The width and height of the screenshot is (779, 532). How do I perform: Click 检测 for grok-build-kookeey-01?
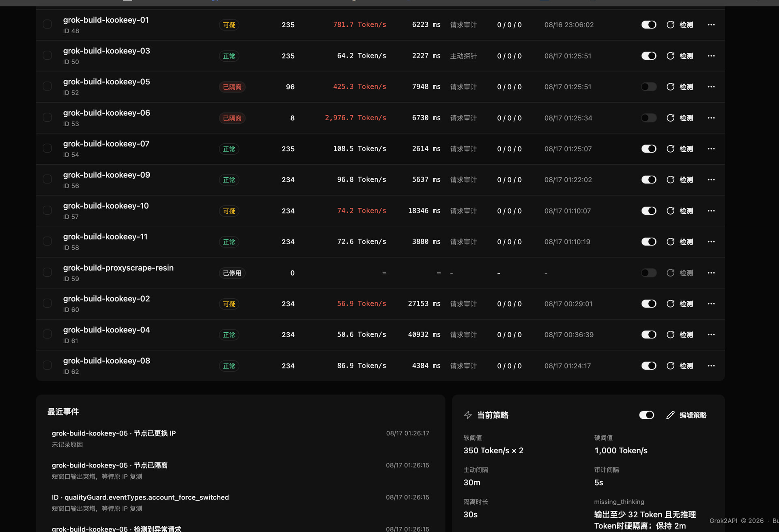(x=686, y=25)
